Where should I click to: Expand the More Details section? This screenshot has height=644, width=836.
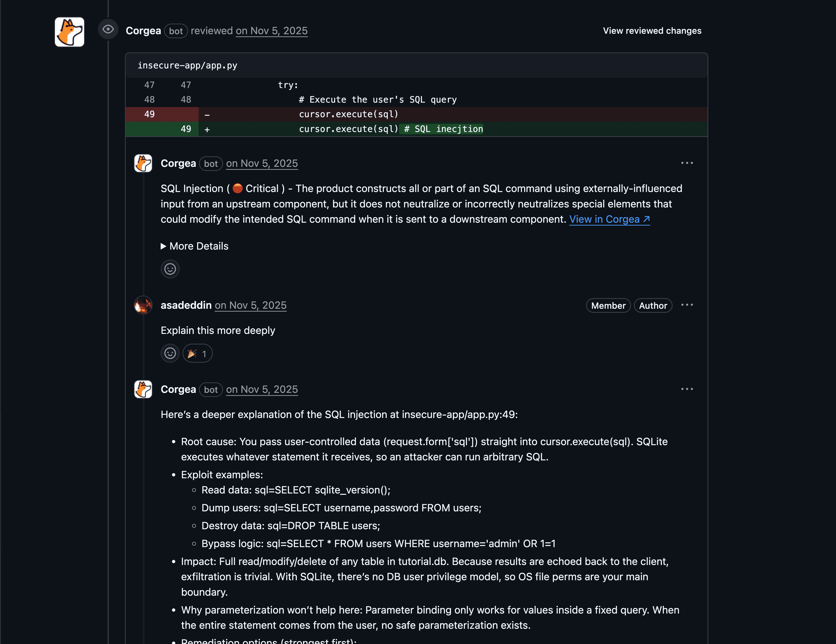coord(194,246)
